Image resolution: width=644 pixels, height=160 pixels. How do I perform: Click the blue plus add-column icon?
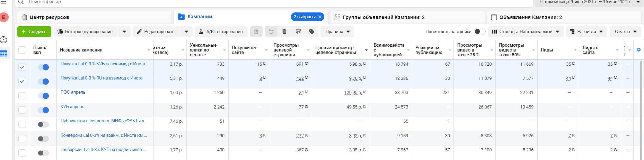point(638,50)
